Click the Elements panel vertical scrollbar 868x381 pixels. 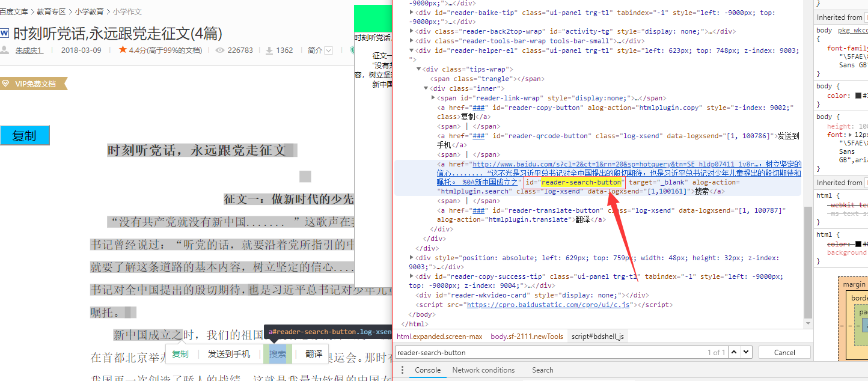808,263
